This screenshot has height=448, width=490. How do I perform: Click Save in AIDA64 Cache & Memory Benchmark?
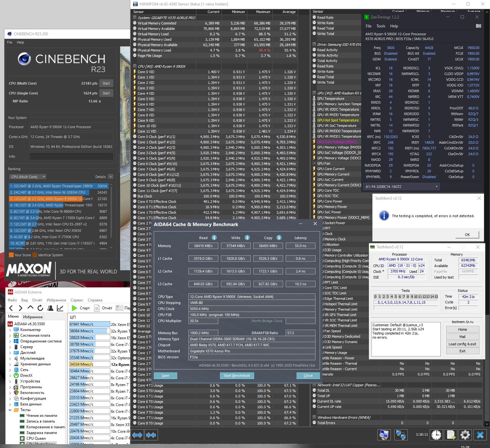[165, 376]
